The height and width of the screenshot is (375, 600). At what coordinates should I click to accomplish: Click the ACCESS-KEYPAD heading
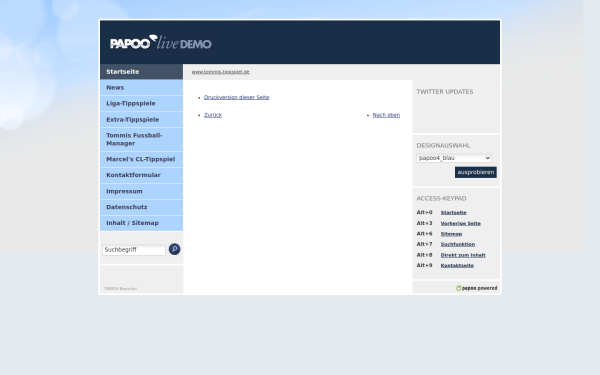click(x=441, y=199)
